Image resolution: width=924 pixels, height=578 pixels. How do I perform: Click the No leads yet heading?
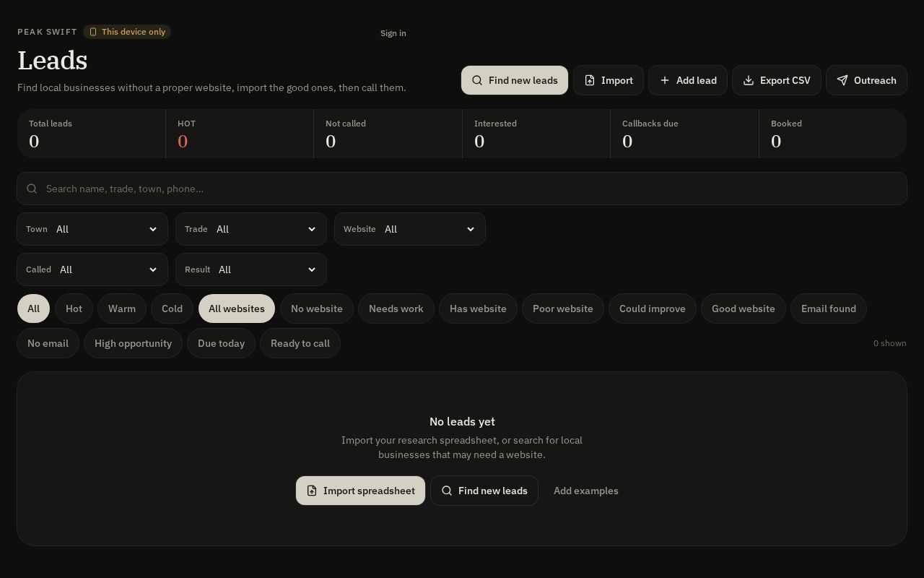click(x=462, y=421)
